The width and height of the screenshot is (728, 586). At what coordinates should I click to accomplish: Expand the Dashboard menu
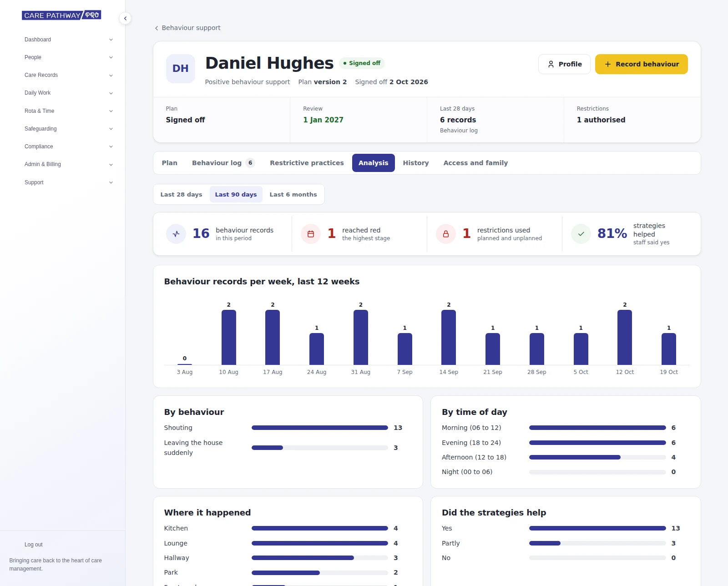(x=69, y=40)
